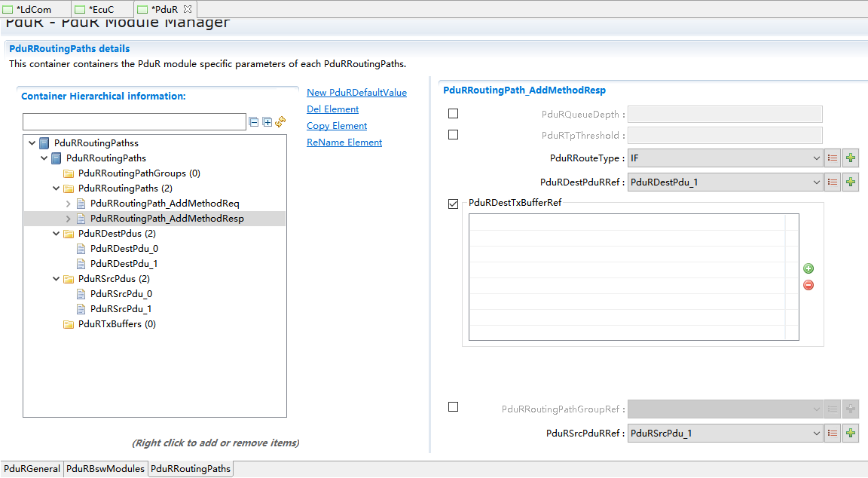868x478 pixels.
Task: Select PduRDestPdu_0 in the tree
Action: pos(124,249)
